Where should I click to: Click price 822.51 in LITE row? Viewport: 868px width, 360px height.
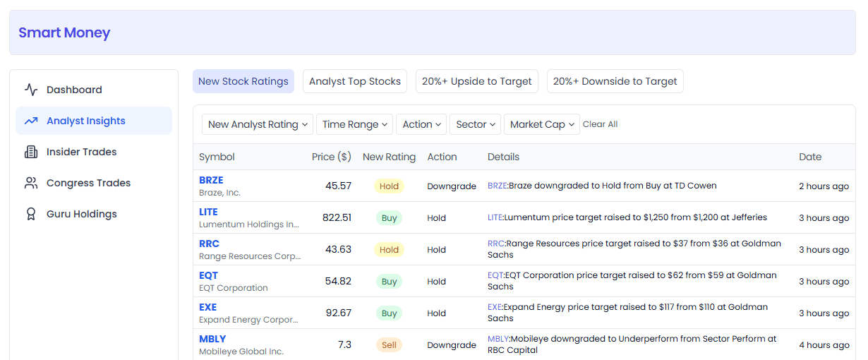337,217
